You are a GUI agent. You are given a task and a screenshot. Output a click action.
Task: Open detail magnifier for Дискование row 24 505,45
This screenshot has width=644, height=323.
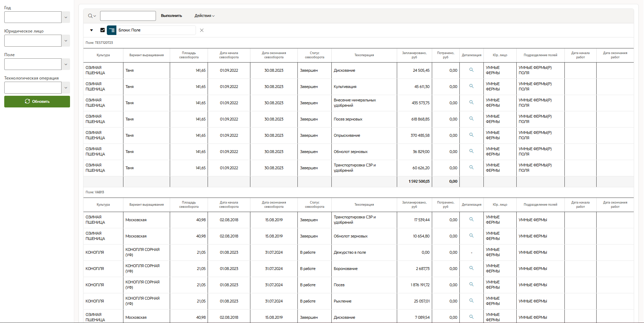[x=471, y=70]
